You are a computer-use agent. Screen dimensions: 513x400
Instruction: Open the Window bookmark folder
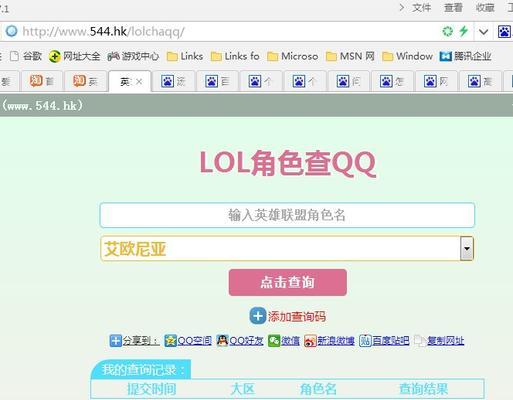(x=407, y=56)
